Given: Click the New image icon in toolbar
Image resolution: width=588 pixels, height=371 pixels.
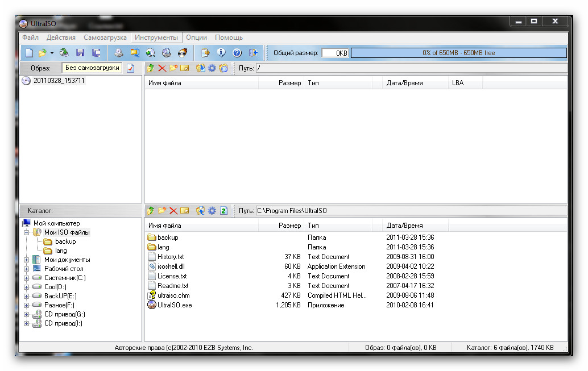Looking at the screenshot, I should 28,53.
